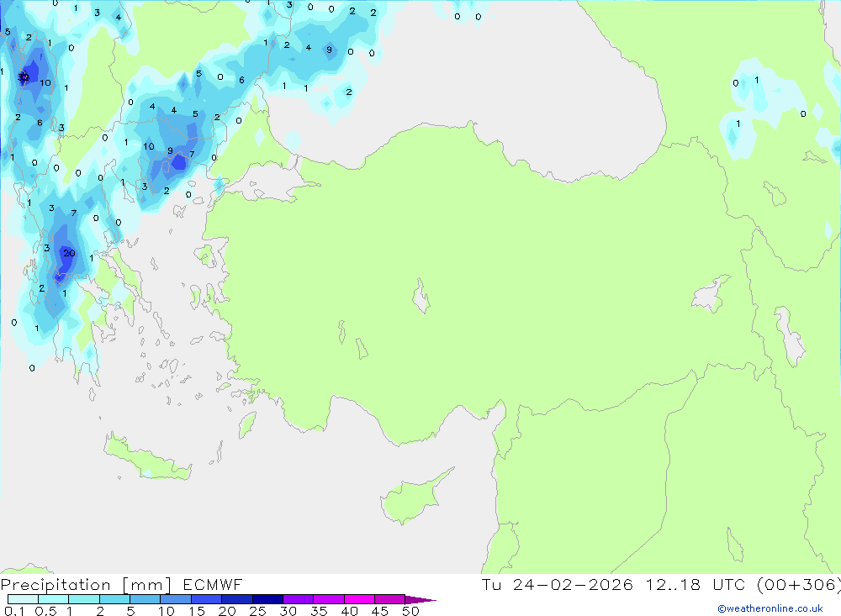The image size is (841, 616).
Task: Click the '50' legend scale label
Action: (410, 611)
